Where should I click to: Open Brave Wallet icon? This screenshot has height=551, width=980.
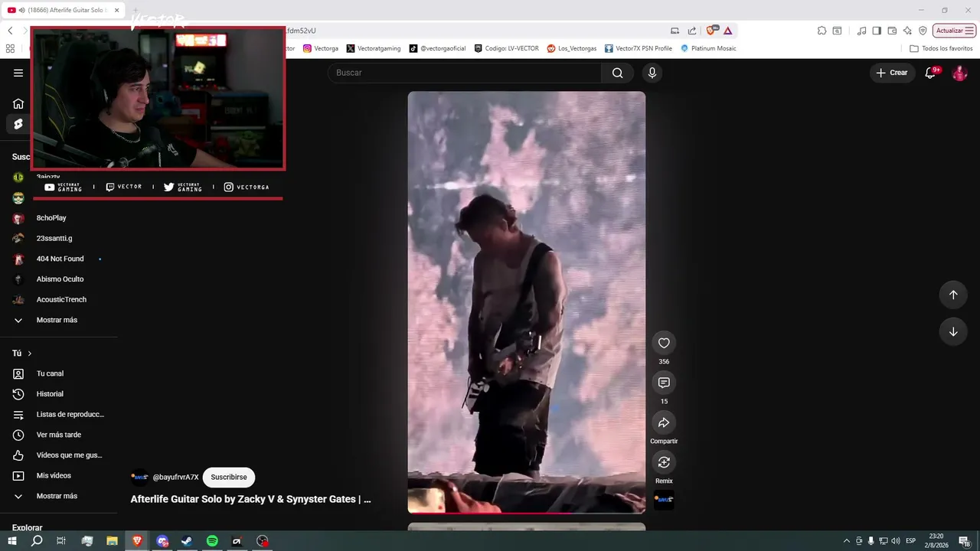(892, 31)
